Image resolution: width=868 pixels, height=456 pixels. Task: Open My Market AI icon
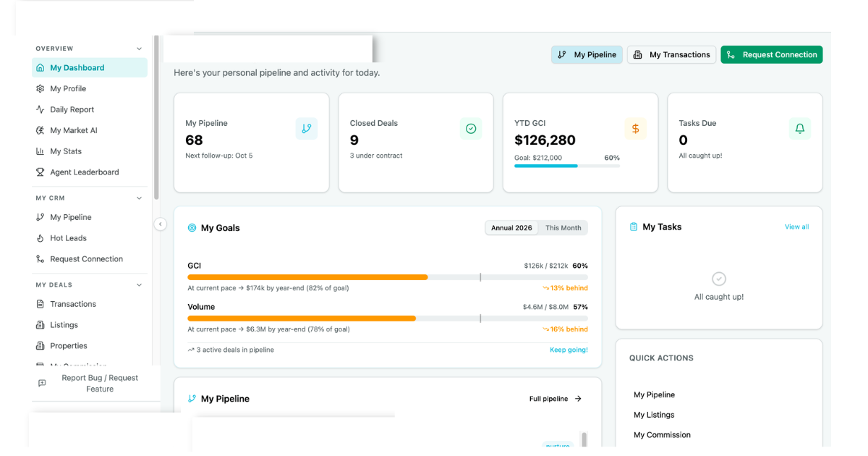[x=41, y=131]
